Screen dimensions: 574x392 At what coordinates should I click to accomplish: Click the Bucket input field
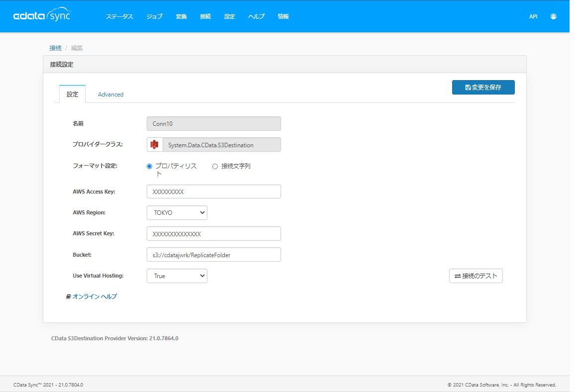pyautogui.click(x=213, y=254)
